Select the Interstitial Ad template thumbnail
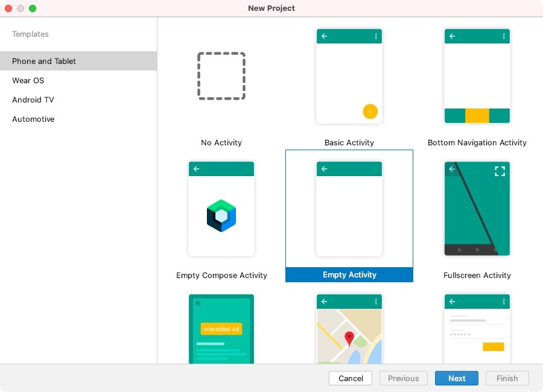The height and width of the screenshot is (392, 543). click(221, 329)
